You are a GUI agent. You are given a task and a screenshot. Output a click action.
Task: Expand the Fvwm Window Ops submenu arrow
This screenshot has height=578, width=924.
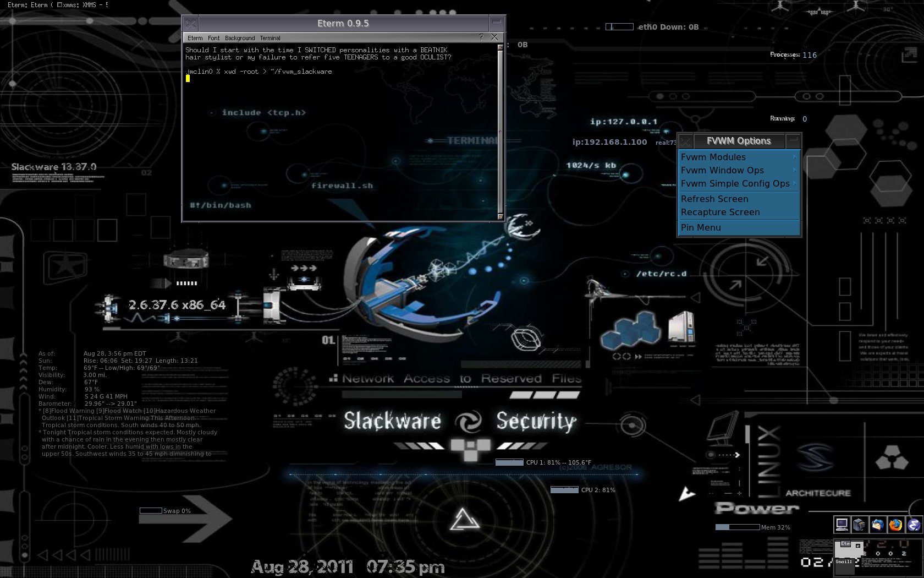(x=795, y=171)
